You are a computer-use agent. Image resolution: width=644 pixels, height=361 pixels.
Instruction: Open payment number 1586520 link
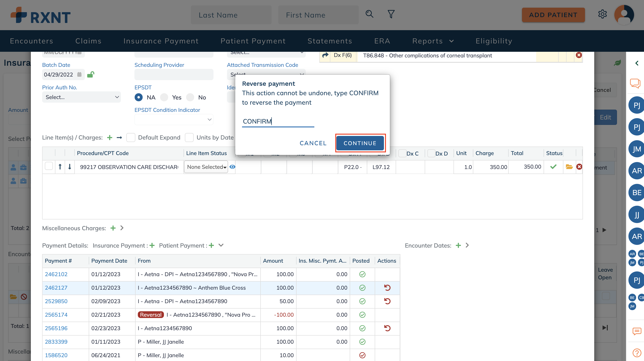click(x=56, y=355)
